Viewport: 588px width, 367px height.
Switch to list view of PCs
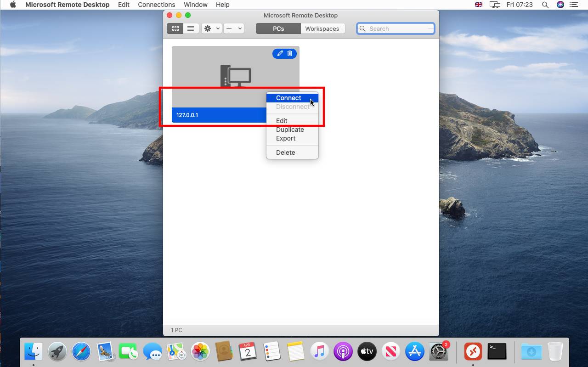[x=191, y=28]
